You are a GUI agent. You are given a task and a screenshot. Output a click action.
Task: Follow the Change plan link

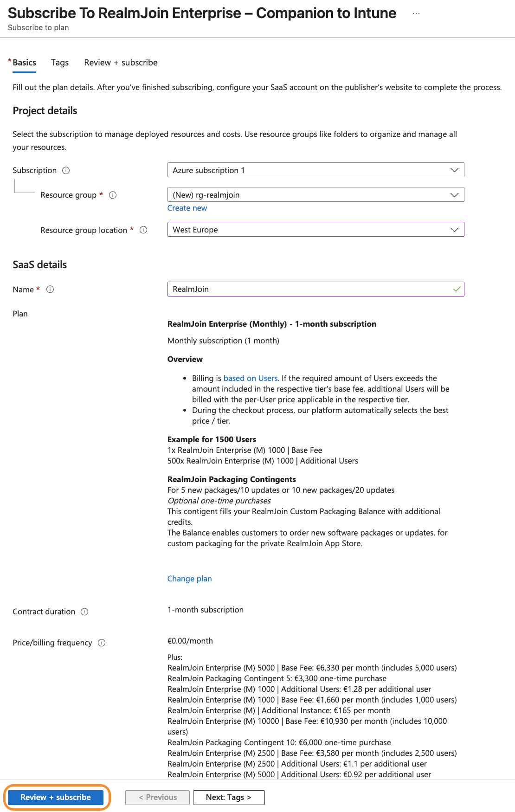pos(189,579)
